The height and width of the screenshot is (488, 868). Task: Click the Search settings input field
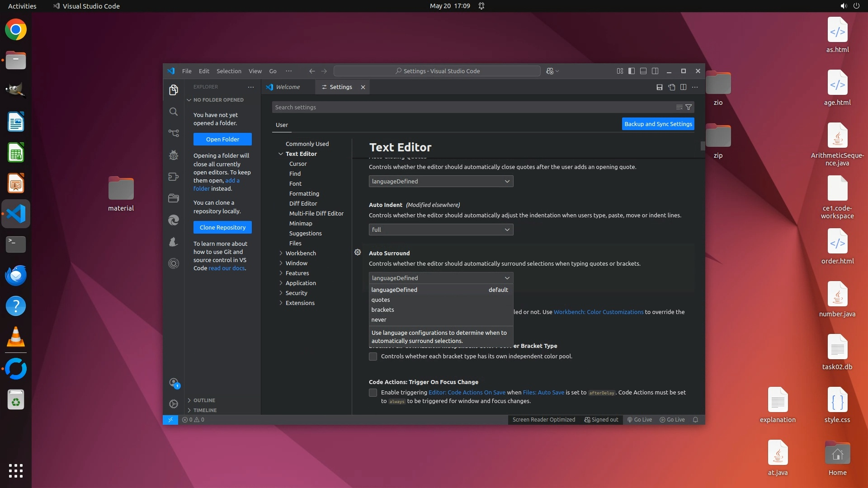(470, 107)
